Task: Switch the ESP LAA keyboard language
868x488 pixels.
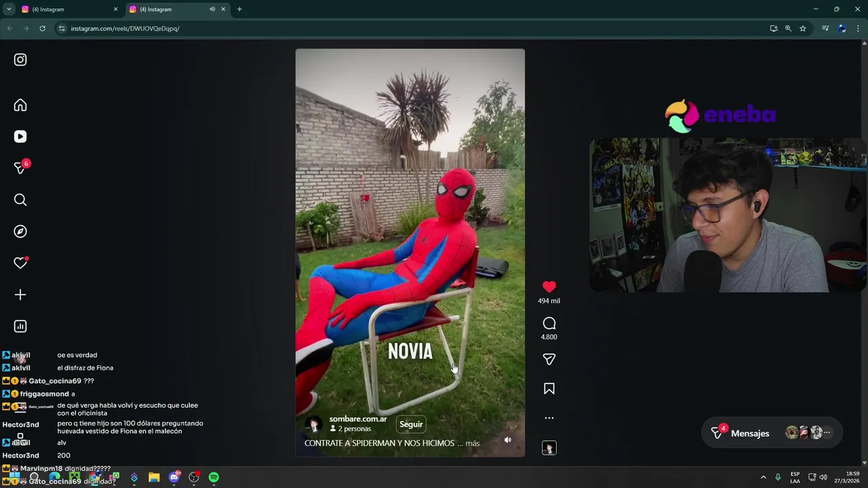Action: click(x=795, y=478)
